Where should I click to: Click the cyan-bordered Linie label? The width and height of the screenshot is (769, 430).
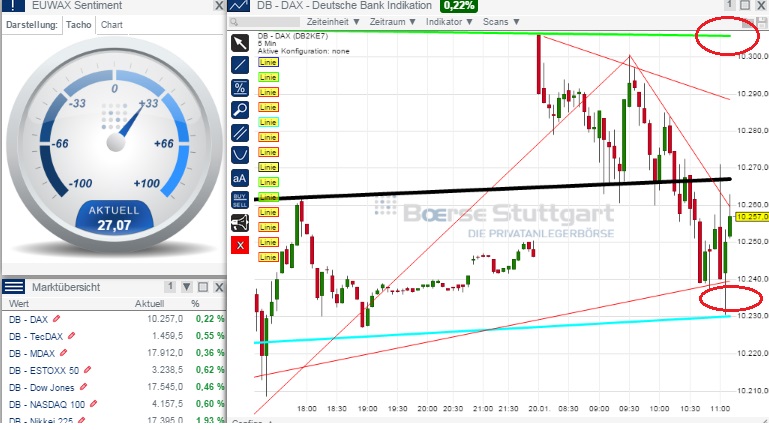268,122
